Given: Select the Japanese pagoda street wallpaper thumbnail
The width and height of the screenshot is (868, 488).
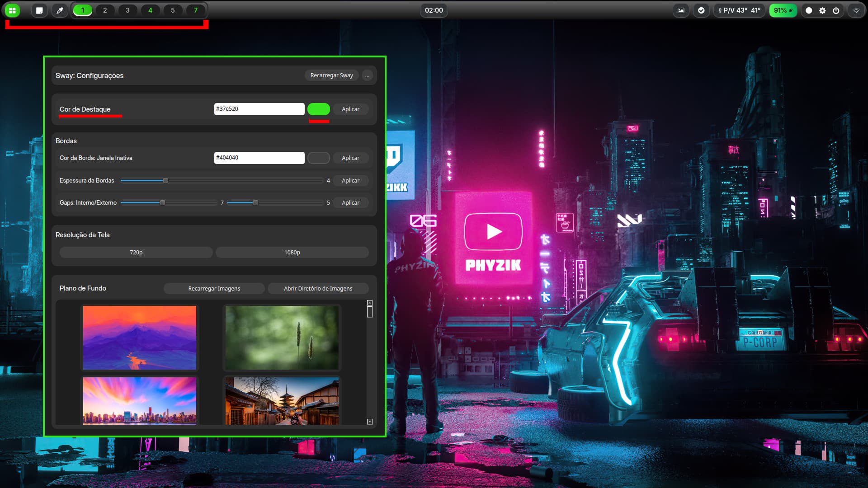Looking at the screenshot, I should pyautogui.click(x=282, y=401).
